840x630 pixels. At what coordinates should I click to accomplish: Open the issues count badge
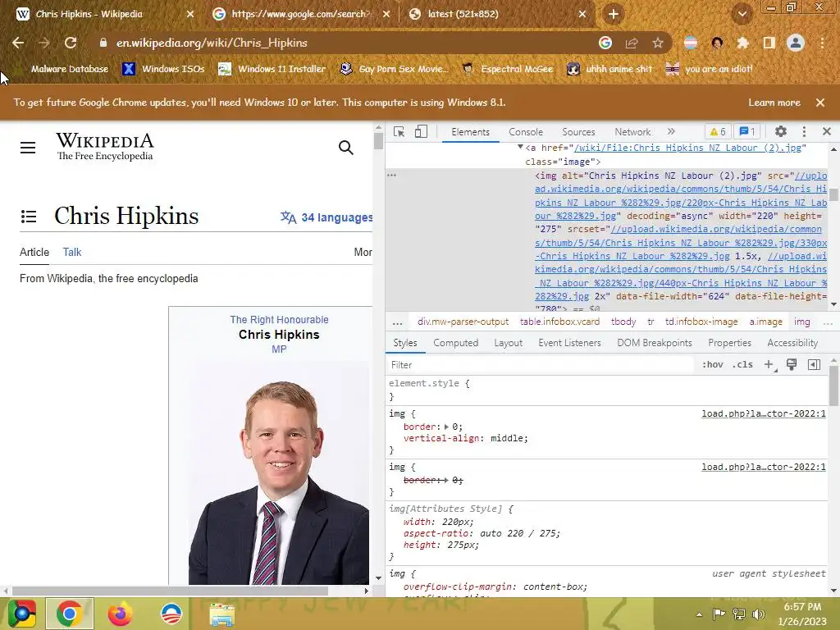point(747,132)
